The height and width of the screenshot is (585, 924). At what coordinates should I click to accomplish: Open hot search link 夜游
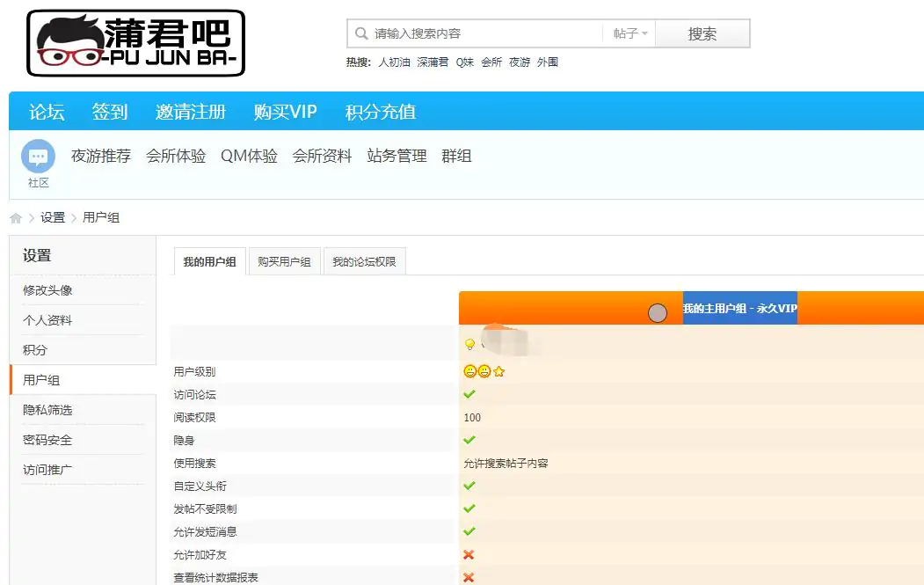(520, 62)
